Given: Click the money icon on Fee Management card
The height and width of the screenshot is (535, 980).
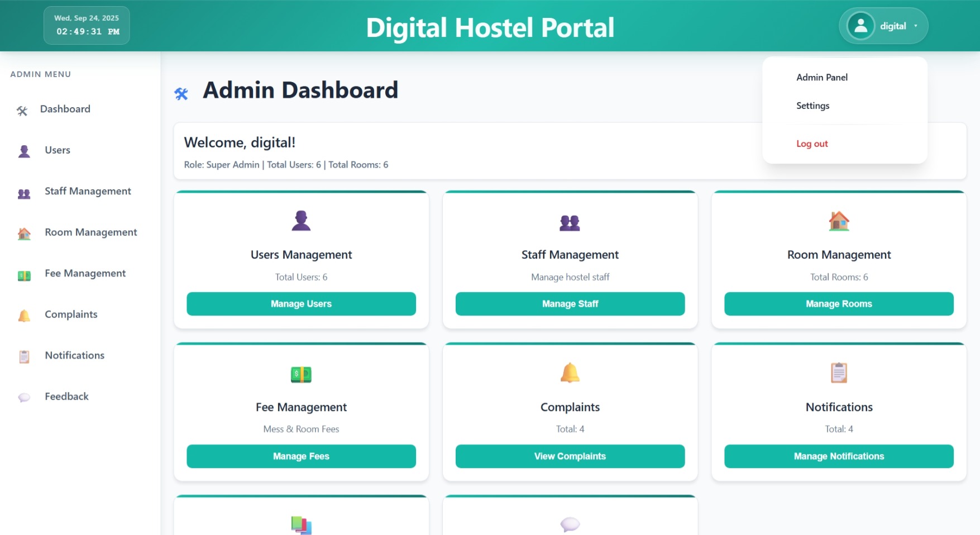Looking at the screenshot, I should click(x=301, y=374).
